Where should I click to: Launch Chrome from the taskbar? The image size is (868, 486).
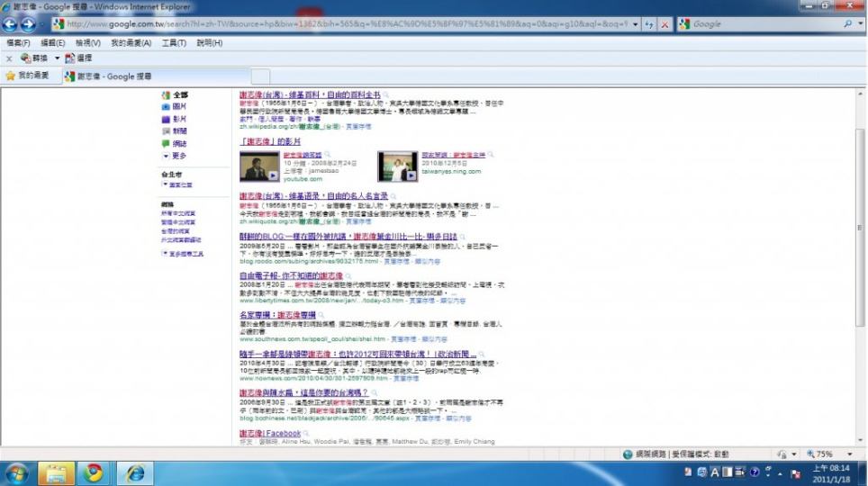(95, 472)
